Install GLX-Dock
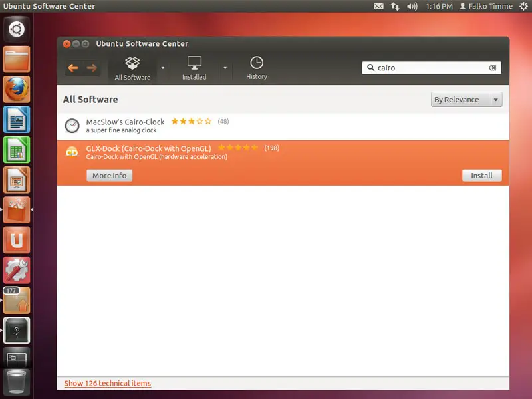532x399 pixels. (481, 176)
